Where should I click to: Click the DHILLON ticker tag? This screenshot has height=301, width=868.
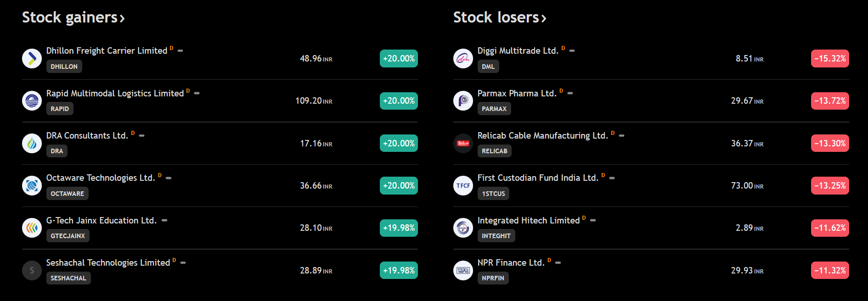coord(64,67)
